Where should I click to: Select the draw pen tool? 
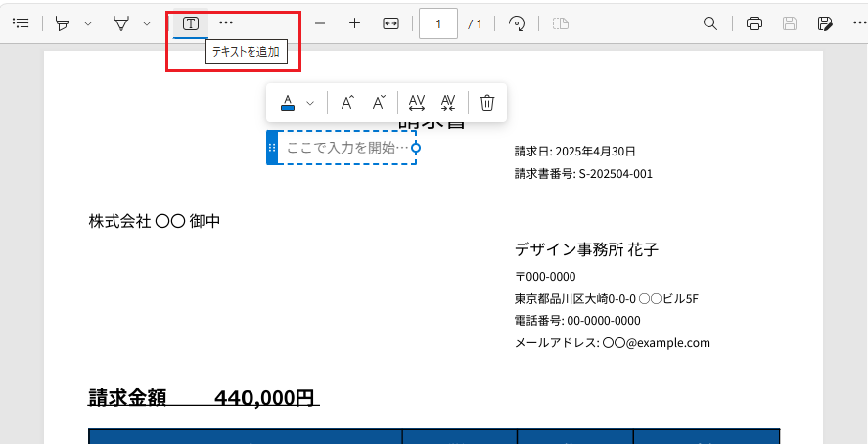click(x=121, y=23)
